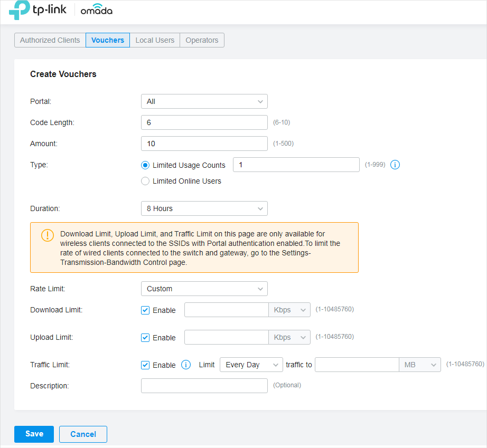
Task: Open the Authorized Clients tab
Action: pos(50,40)
